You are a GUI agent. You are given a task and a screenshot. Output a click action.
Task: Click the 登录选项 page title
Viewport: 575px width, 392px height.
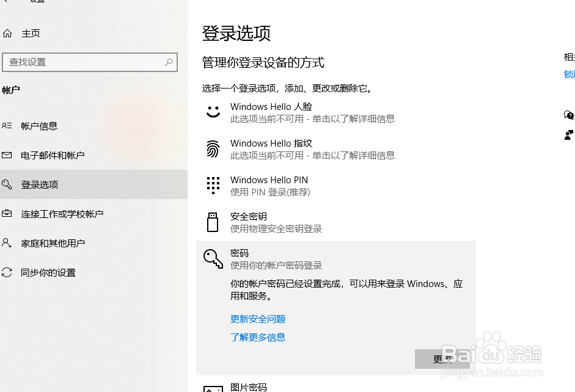pyautogui.click(x=236, y=34)
